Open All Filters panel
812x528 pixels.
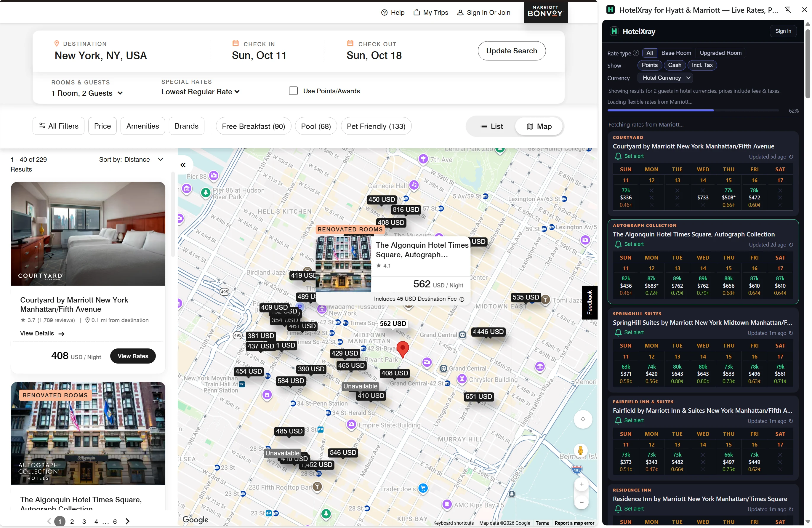click(58, 126)
